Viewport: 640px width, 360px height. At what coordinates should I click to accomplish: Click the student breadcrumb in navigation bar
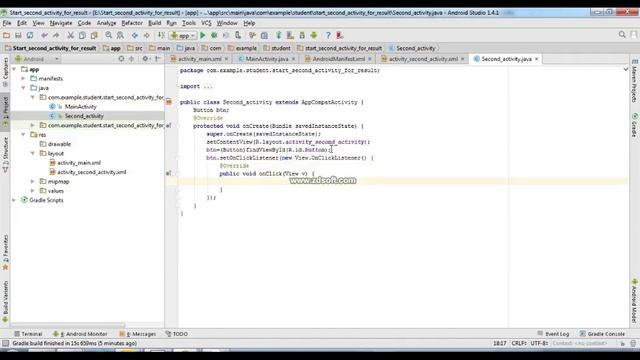pos(277,48)
